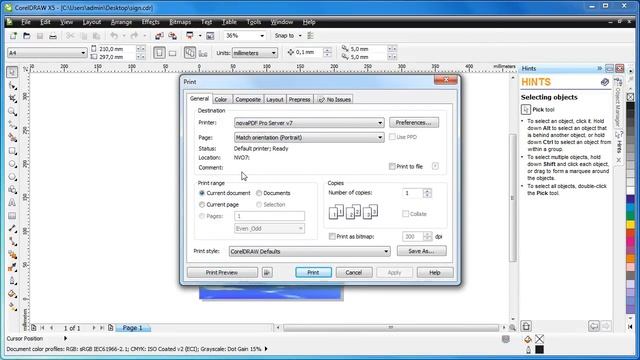Toggle the Use PPD checkbox
The height and width of the screenshot is (360, 640).
coord(392,137)
